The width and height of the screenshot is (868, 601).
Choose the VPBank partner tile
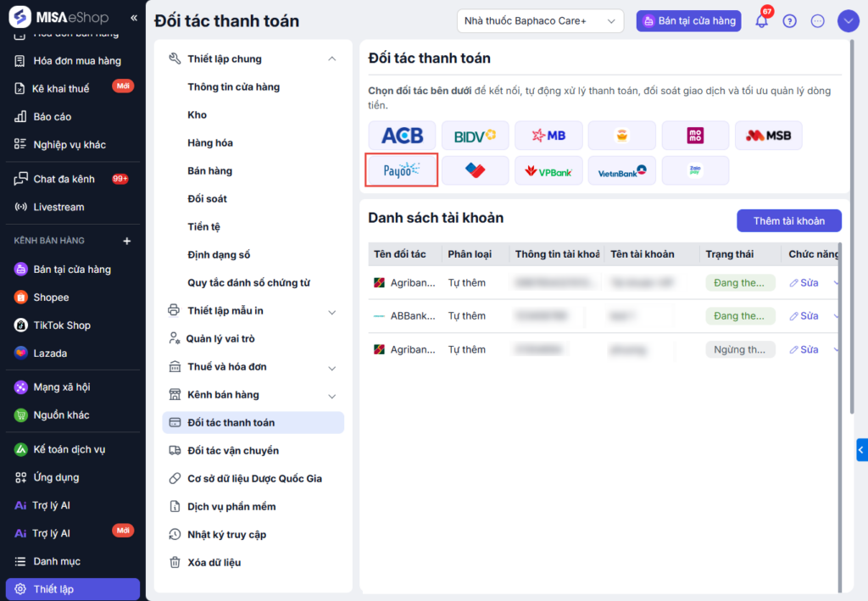[548, 170]
